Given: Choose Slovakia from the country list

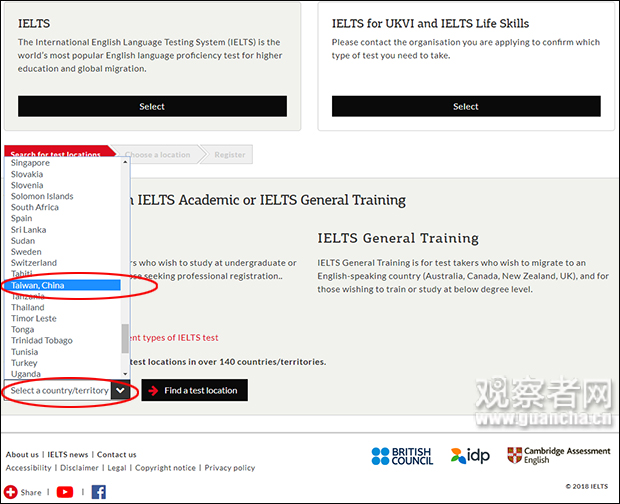Looking at the screenshot, I should pos(62,174).
